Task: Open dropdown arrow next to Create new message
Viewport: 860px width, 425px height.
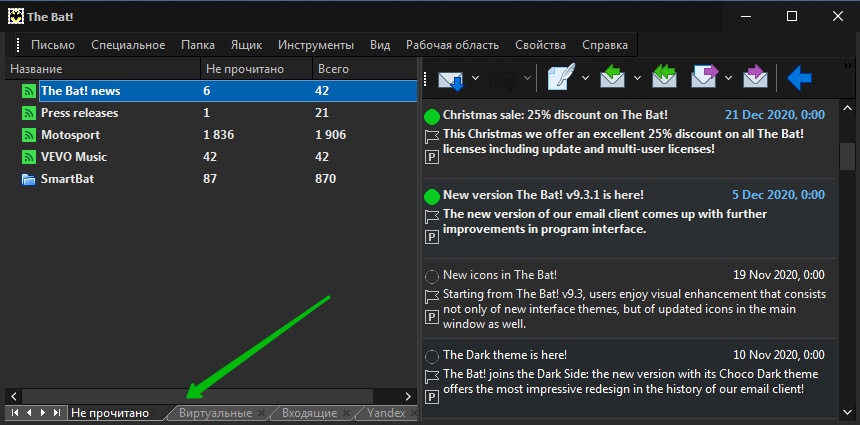Action: pyautogui.click(x=585, y=78)
